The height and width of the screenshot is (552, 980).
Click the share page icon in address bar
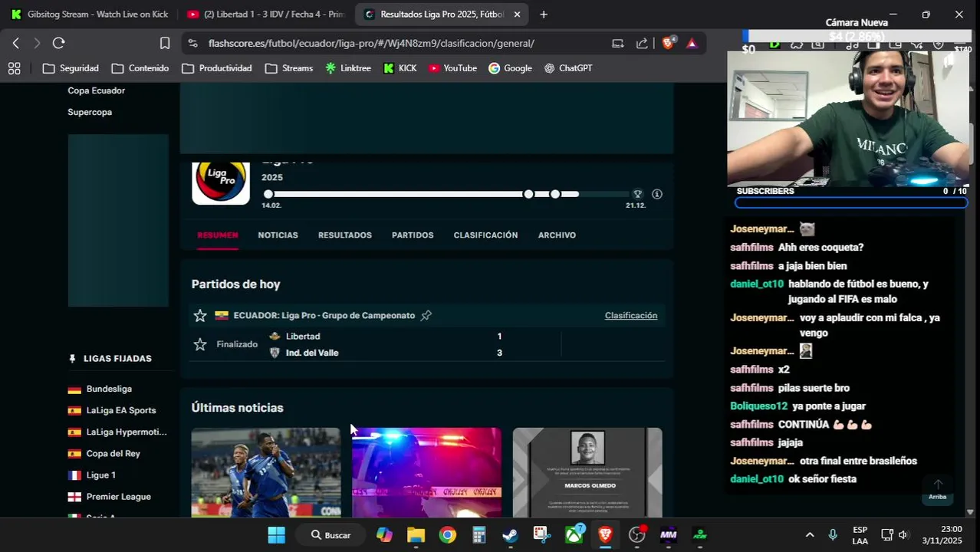click(x=642, y=43)
